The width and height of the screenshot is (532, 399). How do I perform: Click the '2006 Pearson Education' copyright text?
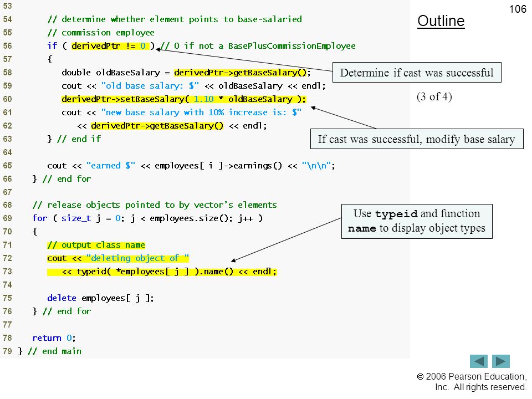[472, 382]
